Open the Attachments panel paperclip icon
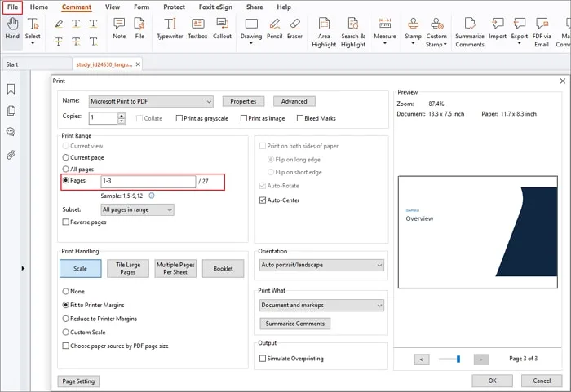The height and width of the screenshot is (392, 571). click(11, 153)
